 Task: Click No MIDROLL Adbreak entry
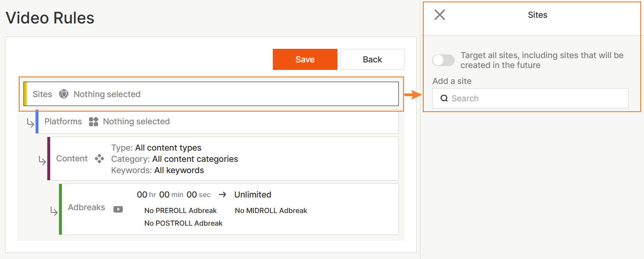271,211
